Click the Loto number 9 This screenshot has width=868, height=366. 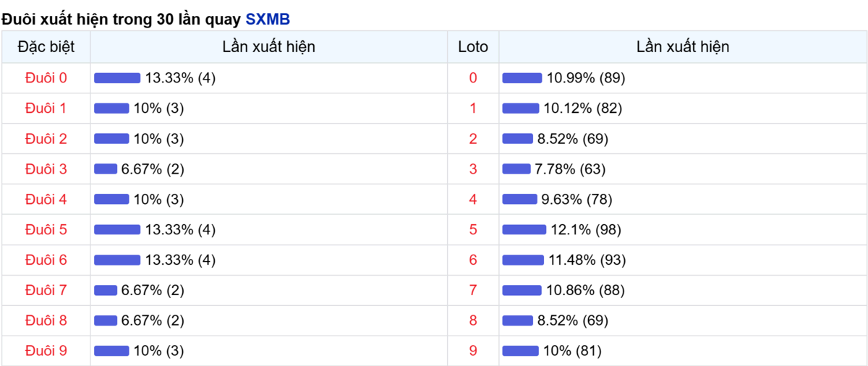pyautogui.click(x=473, y=352)
